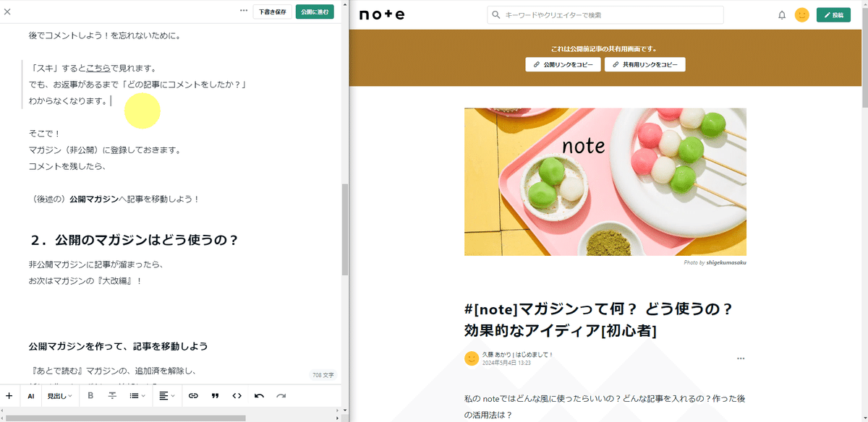This screenshot has width=868, height=422.
Task: Click the article title #[note]マガジンって何？
Action: [x=600, y=319]
